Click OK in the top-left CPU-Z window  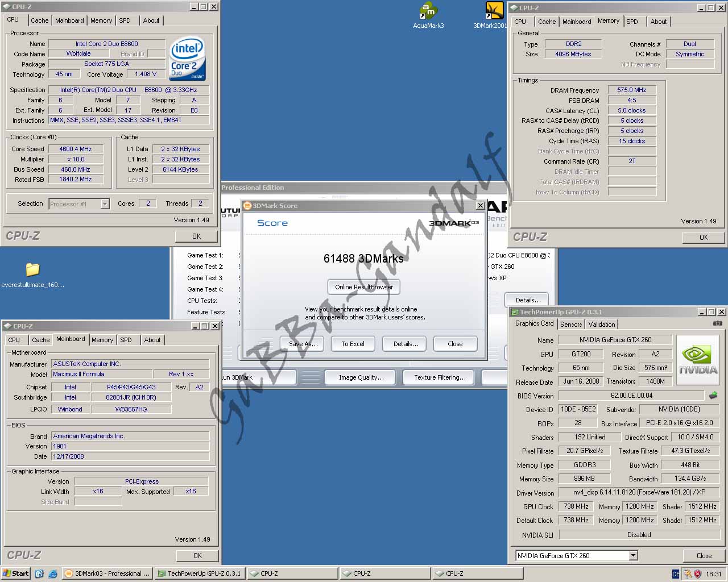(x=196, y=236)
